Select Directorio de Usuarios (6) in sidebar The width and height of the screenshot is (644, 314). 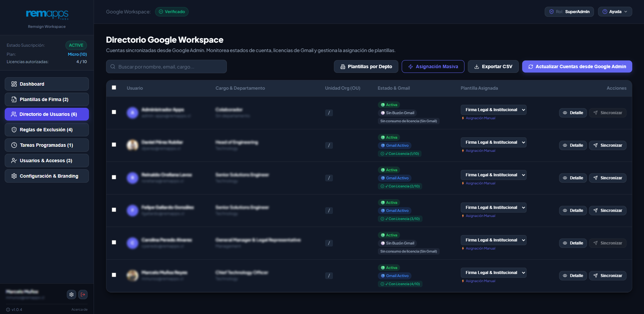[47, 114]
